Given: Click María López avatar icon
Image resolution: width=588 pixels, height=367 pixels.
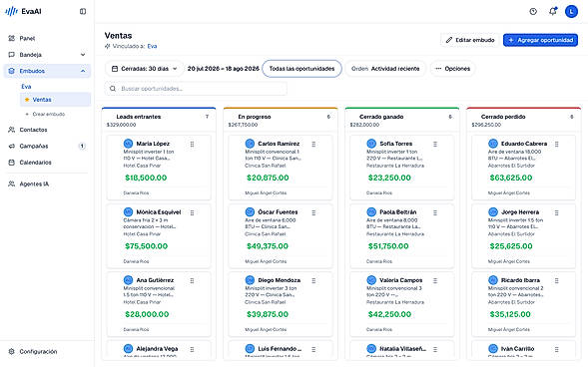Looking at the screenshot, I should click(128, 144).
